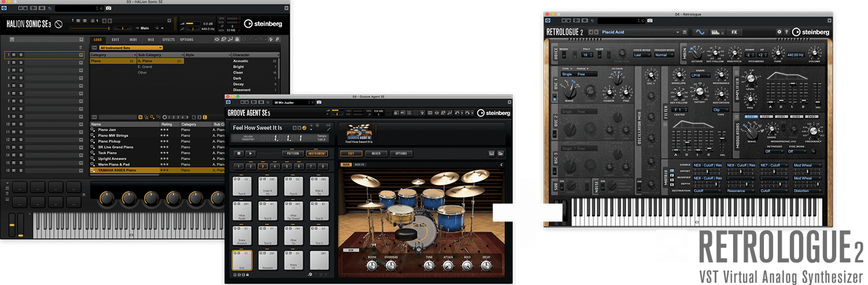Click the Steinberg logo in Groove Agent SE

click(x=494, y=113)
